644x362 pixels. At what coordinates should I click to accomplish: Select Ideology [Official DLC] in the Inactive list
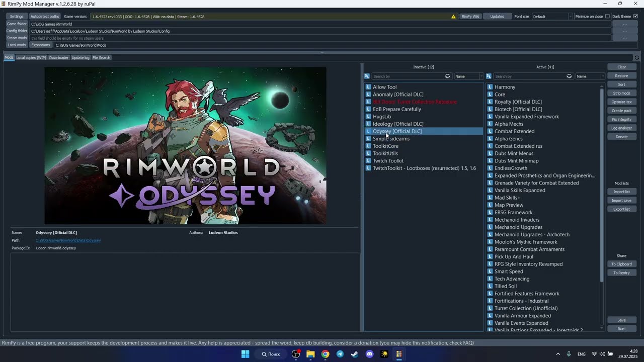tap(398, 124)
